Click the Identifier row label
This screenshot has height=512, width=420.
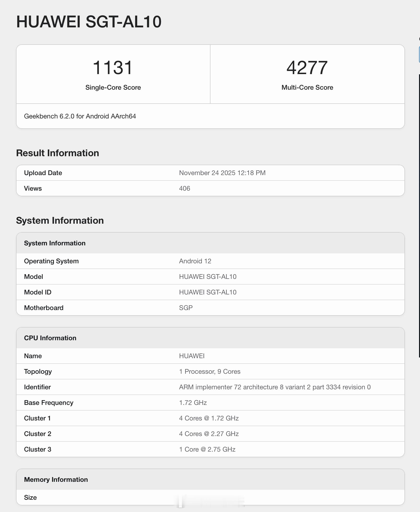(37, 387)
